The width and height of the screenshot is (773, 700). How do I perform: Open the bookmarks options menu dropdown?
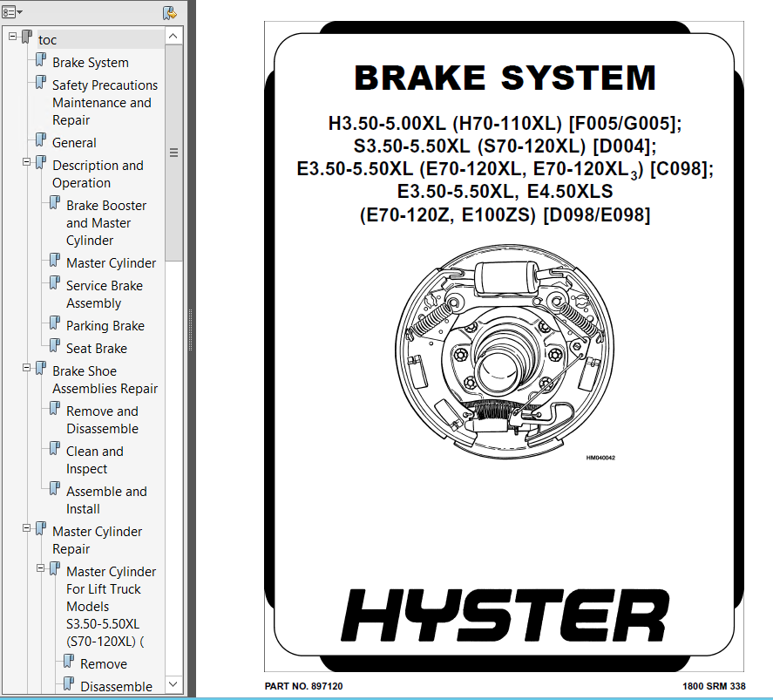(x=12, y=12)
